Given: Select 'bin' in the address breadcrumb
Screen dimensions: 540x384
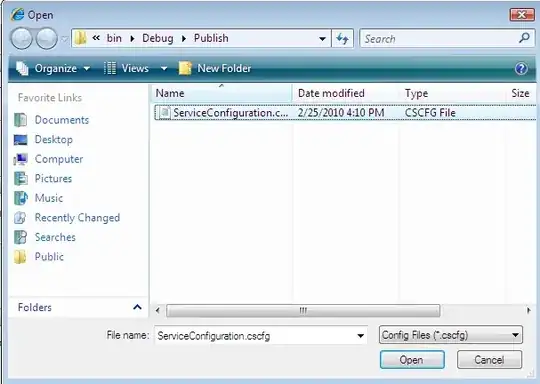Looking at the screenshot, I should pos(114,38).
